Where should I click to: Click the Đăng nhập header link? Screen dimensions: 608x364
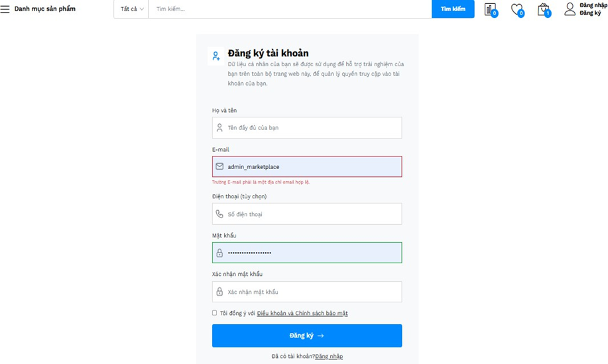(593, 5)
